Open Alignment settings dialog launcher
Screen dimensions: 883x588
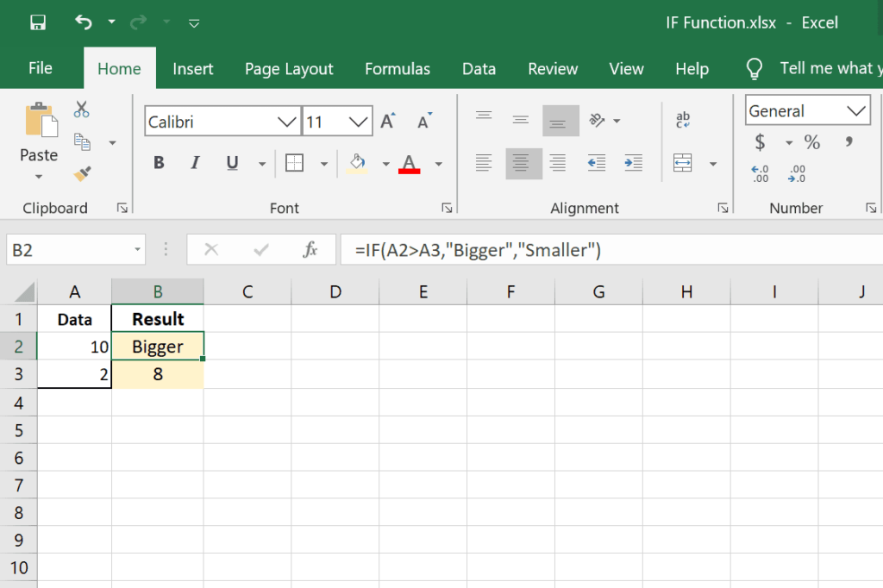coord(723,209)
